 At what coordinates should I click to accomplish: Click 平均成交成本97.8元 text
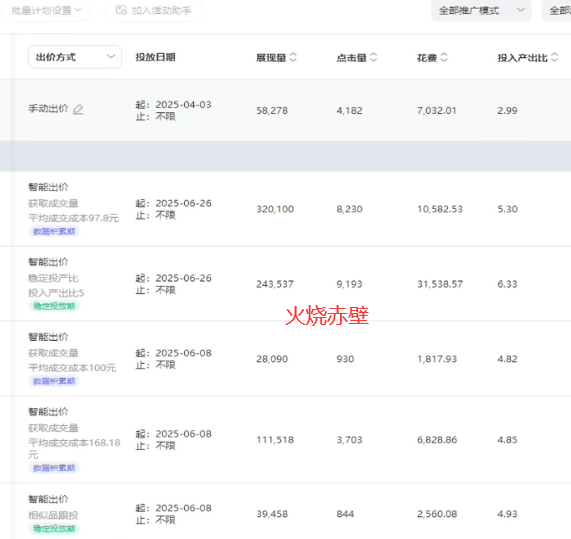74,218
